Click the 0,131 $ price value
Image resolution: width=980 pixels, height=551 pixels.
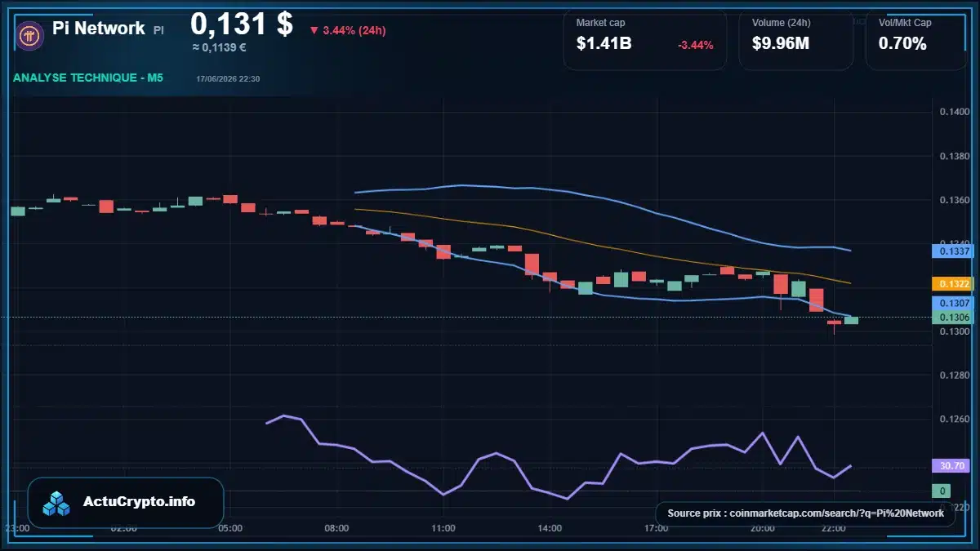pyautogui.click(x=242, y=24)
